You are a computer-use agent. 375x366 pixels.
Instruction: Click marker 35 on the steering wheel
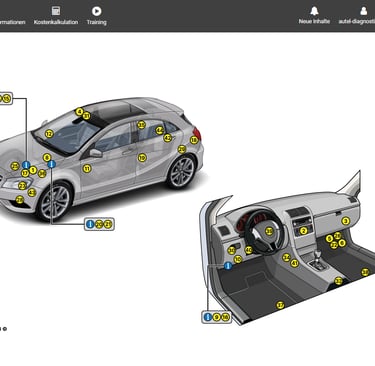[269, 231]
